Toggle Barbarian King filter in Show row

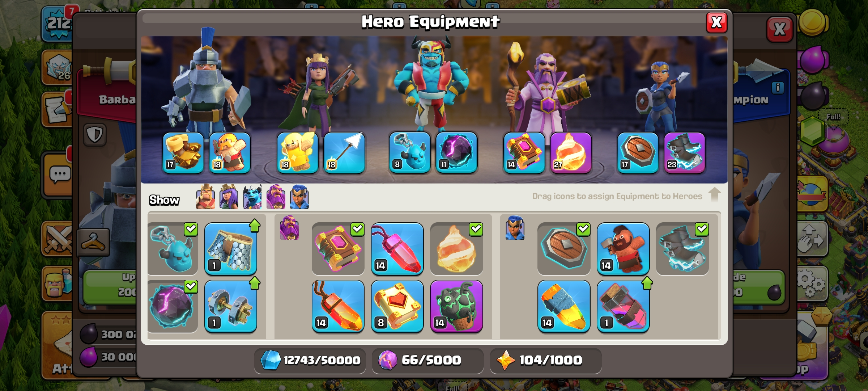[x=205, y=197]
